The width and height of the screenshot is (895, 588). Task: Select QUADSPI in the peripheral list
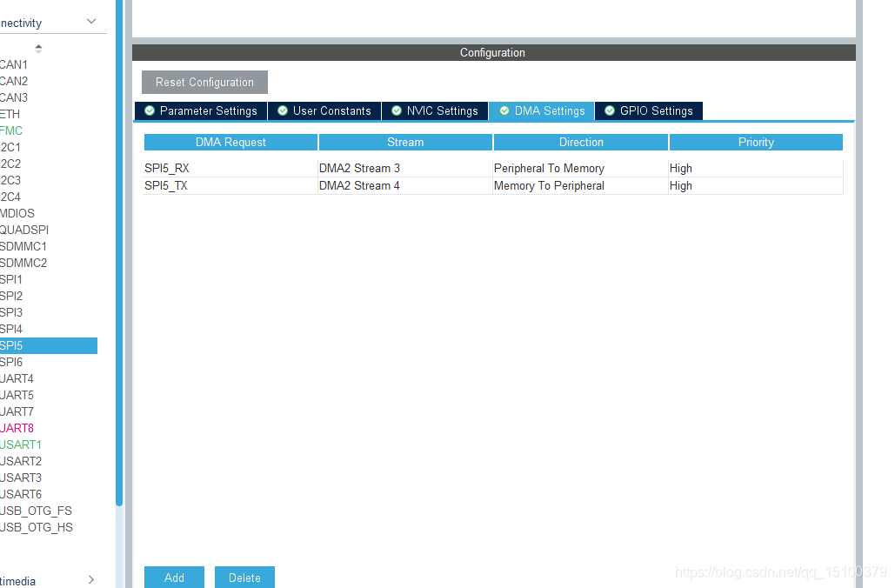[24, 230]
